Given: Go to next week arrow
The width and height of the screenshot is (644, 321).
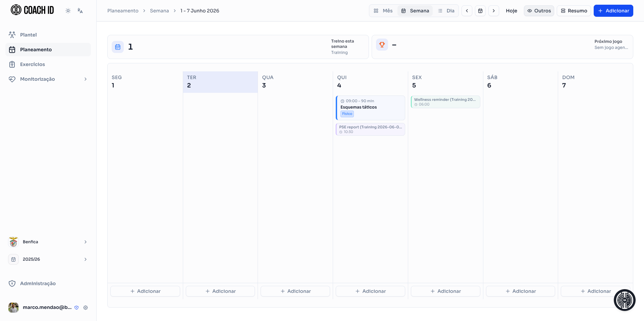Looking at the screenshot, I should [x=494, y=11].
